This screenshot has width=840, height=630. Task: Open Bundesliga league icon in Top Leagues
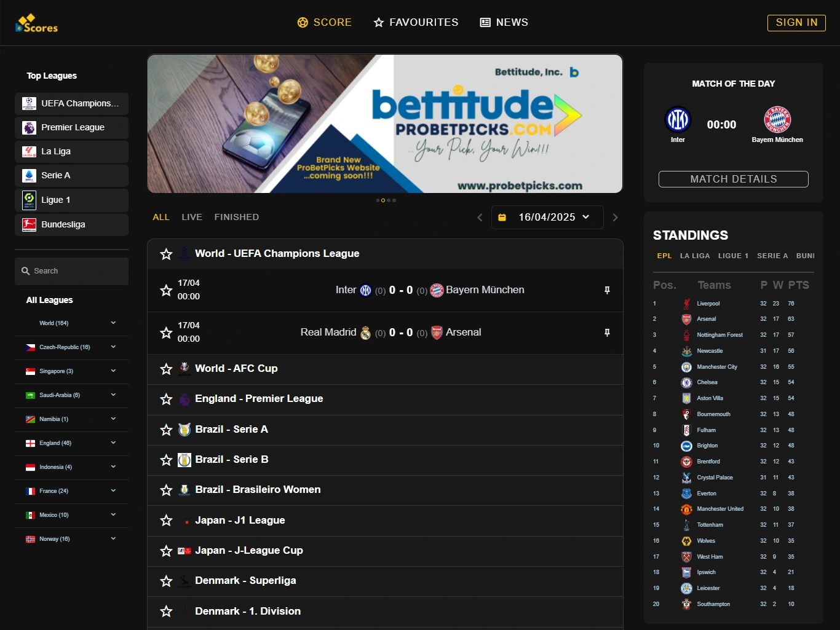[x=29, y=225]
